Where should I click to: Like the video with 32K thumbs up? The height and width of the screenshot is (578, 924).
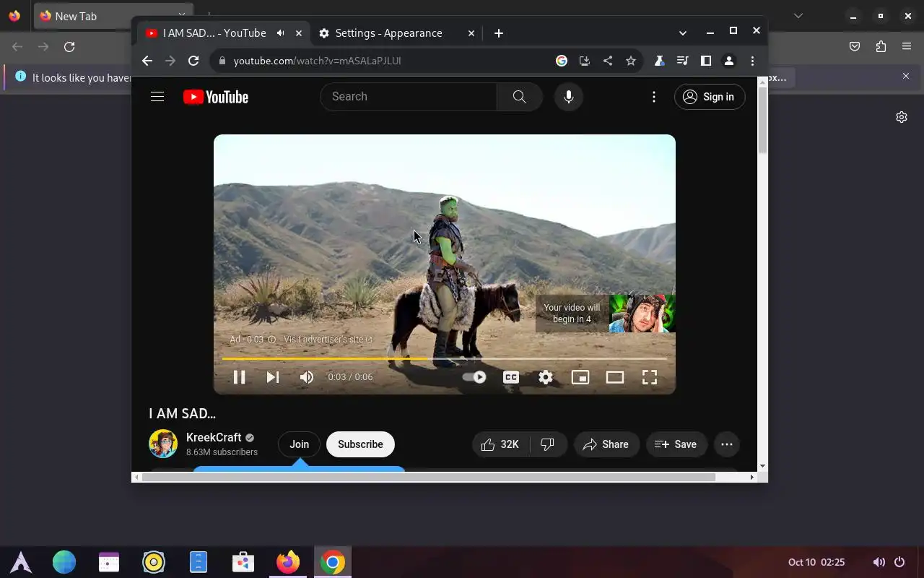(x=501, y=444)
